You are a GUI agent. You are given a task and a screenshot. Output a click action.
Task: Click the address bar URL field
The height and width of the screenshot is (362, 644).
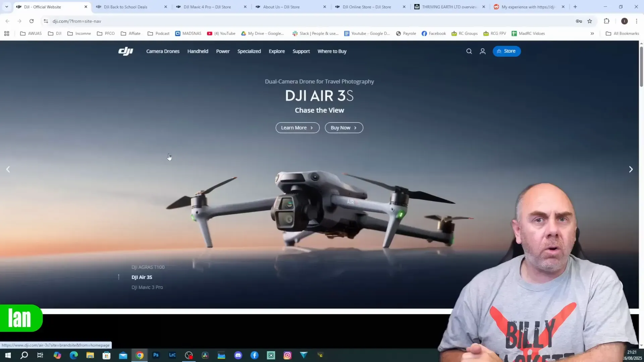[309, 21]
